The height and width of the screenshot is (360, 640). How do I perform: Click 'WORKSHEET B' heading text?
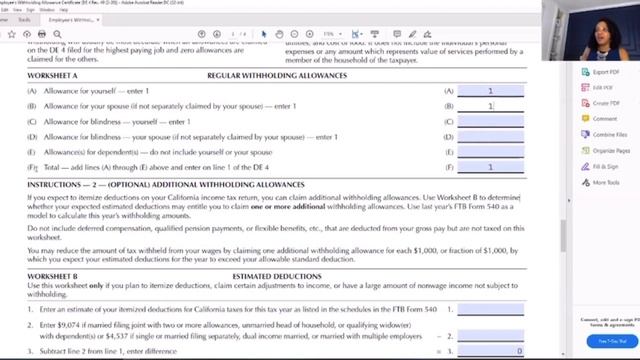click(x=52, y=276)
